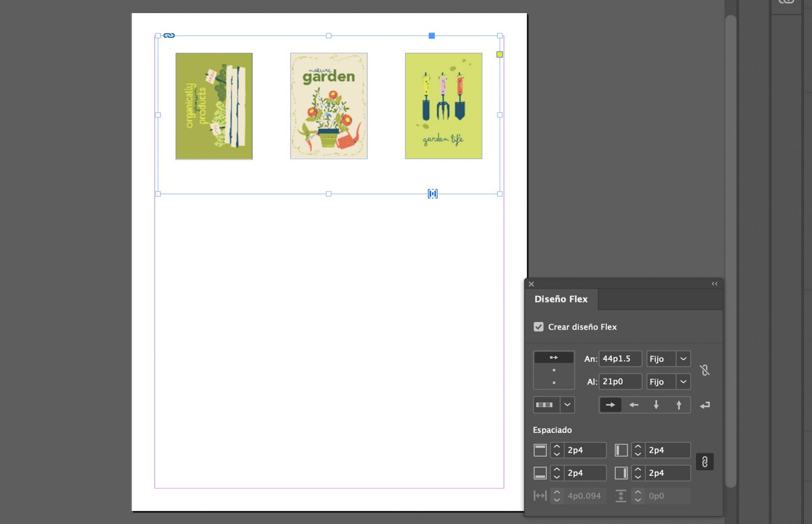Close the Diseño Flex panel

[531, 284]
